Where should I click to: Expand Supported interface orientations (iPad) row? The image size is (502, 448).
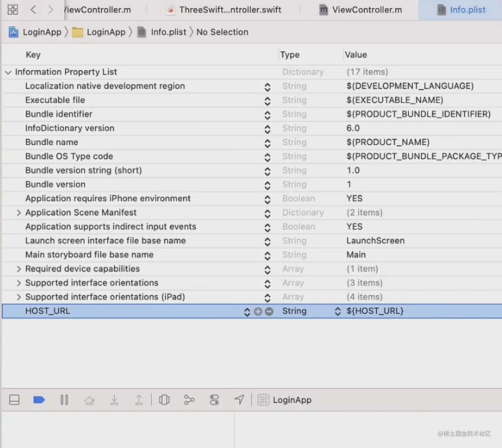coord(19,297)
